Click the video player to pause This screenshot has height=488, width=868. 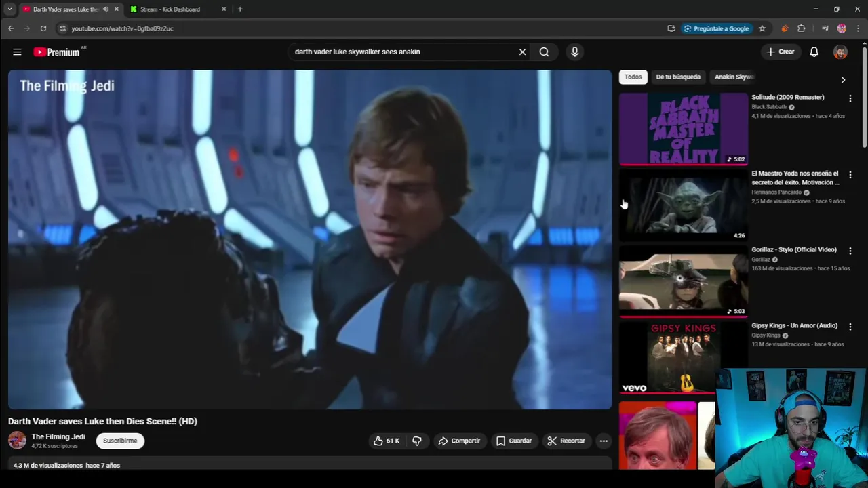coord(310,239)
